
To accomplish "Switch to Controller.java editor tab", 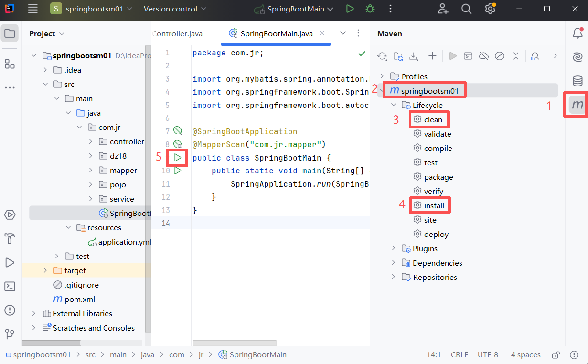I will [x=177, y=33].
